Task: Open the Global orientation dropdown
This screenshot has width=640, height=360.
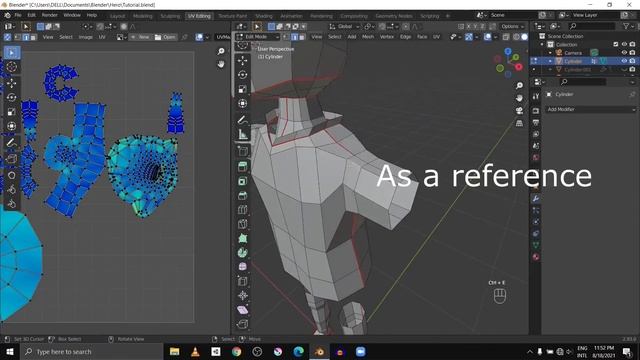Action: (x=345, y=27)
